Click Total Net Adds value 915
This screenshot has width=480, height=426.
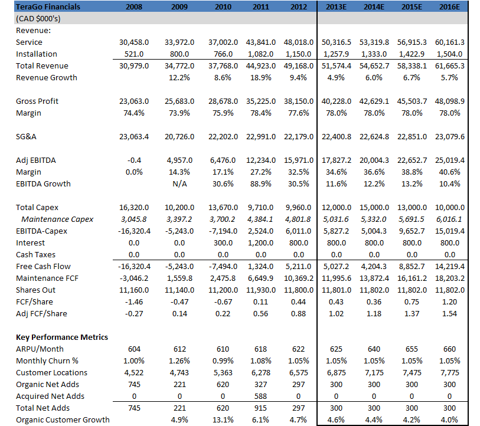261,408
